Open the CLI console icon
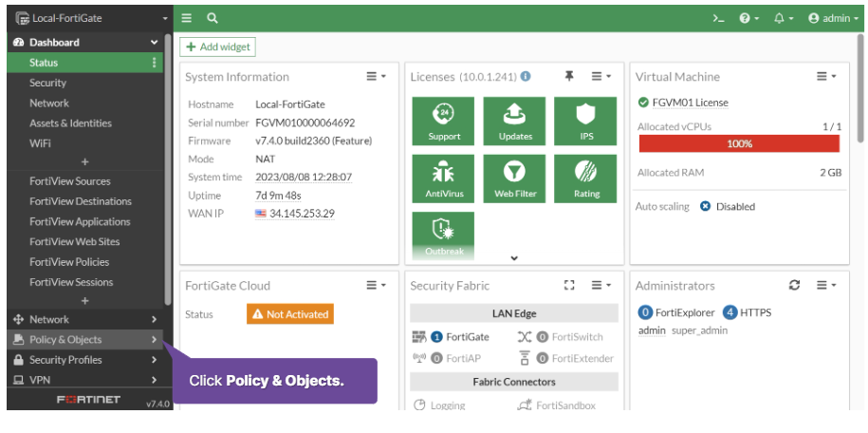Image resolution: width=868 pixels, height=433 pixels. 718,18
